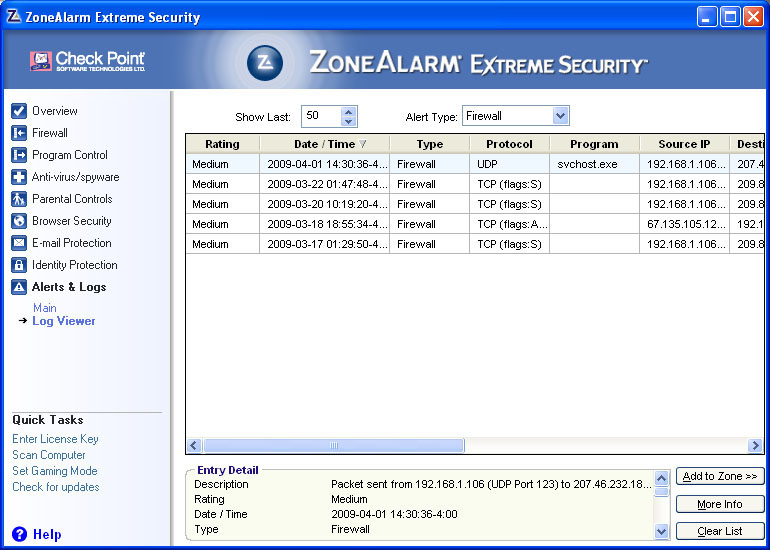Decrease the Show Last value
The width and height of the screenshot is (770, 550).
[x=349, y=121]
